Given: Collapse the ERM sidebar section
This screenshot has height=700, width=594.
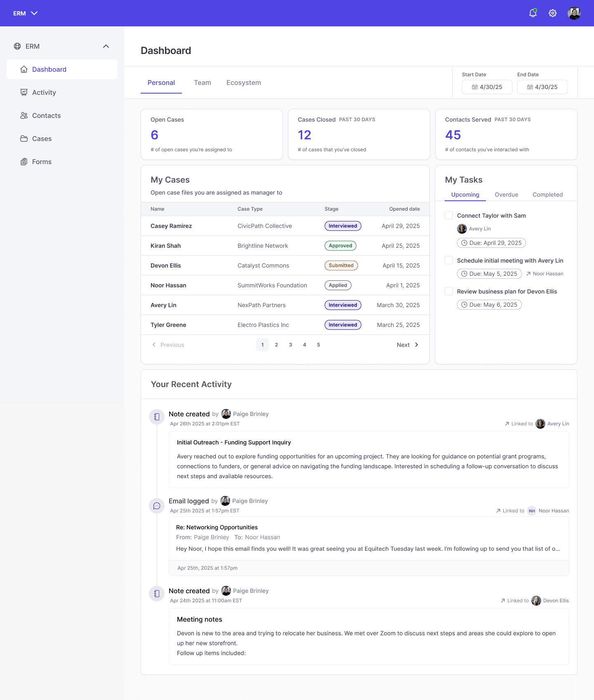Looking at the screenshot, I should (106, 46).
